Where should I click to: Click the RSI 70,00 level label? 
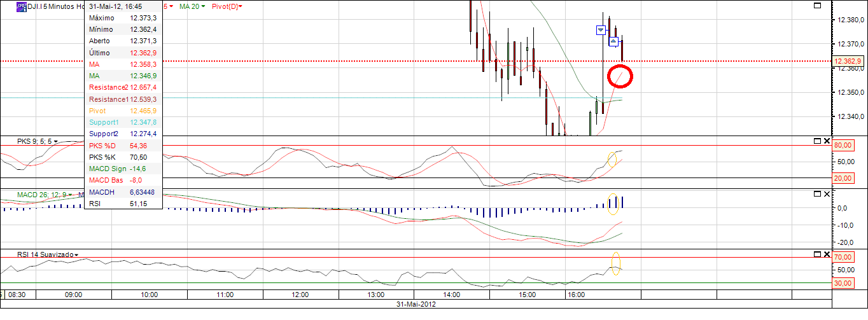coord(843,258)
